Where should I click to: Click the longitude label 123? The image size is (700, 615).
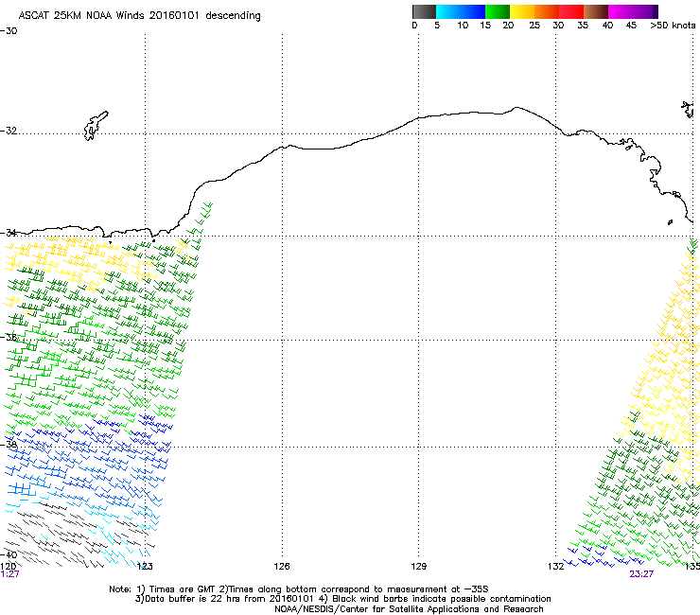[x=145, y=567]
